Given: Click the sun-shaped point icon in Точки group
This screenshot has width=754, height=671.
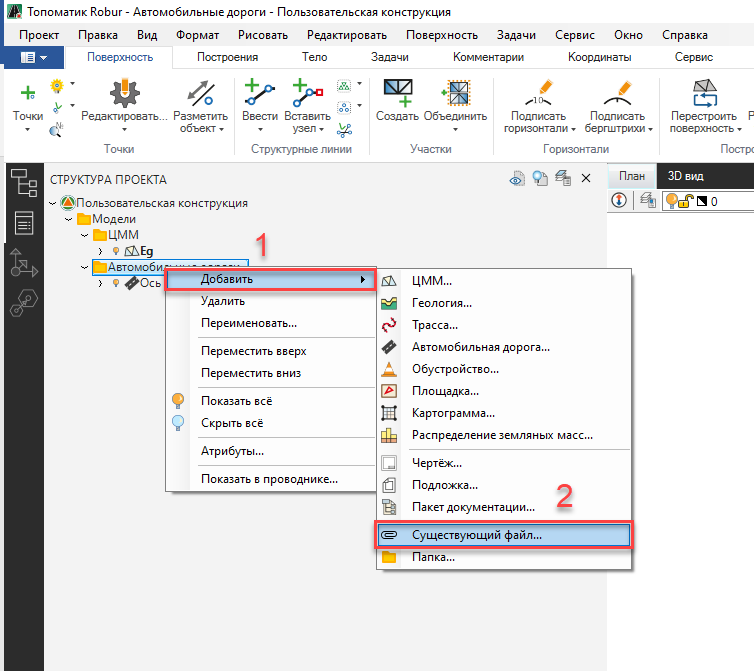Looking at the screenshot, I should [57, 86].
